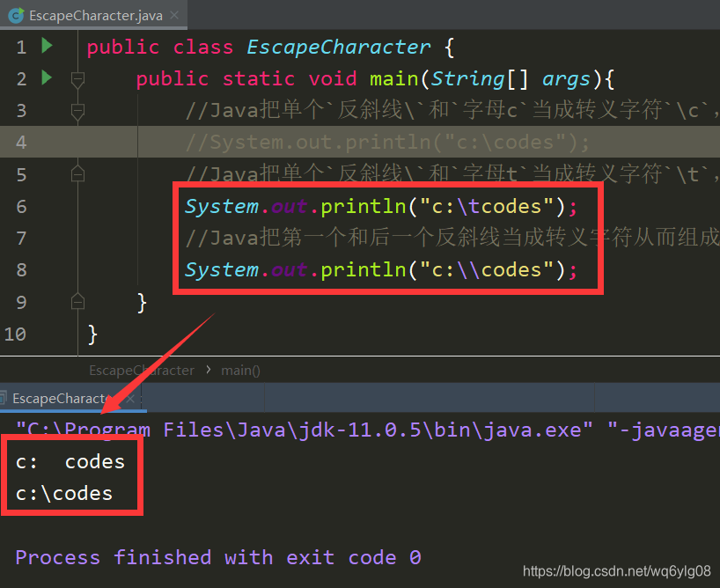Click the console output 'c:\codes'
Viewport: 720px width, 588px height.
click(64, 493)
